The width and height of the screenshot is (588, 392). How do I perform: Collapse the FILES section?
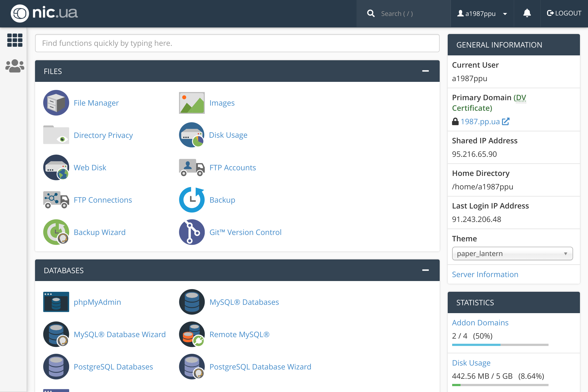(x=425, y=71)
